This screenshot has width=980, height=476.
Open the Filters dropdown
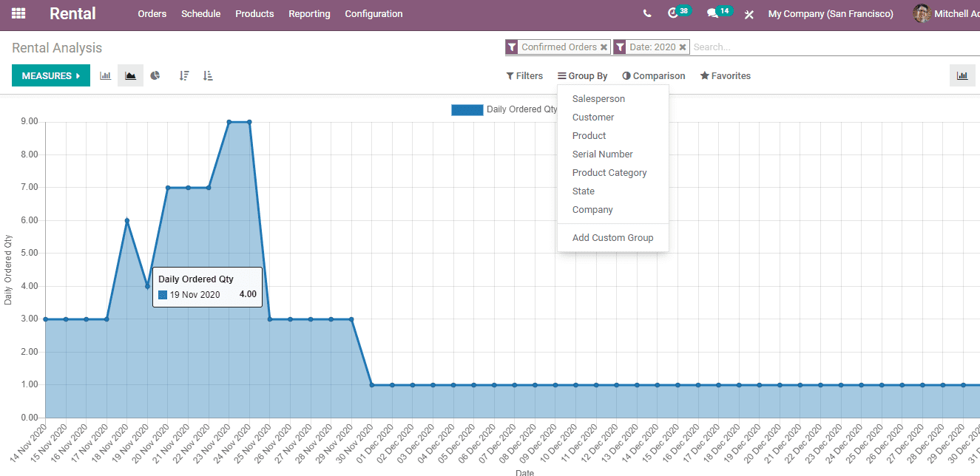[524, 76]
